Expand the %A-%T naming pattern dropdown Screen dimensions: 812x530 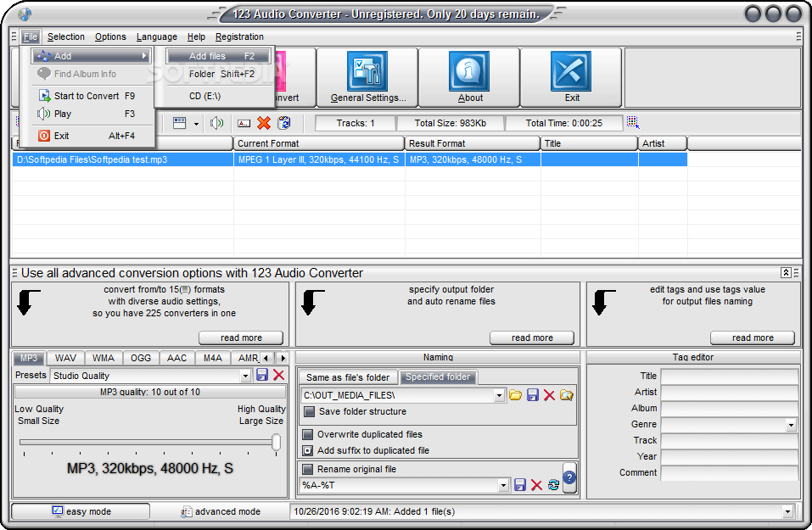pyautogui.click(x=503, y=486)
